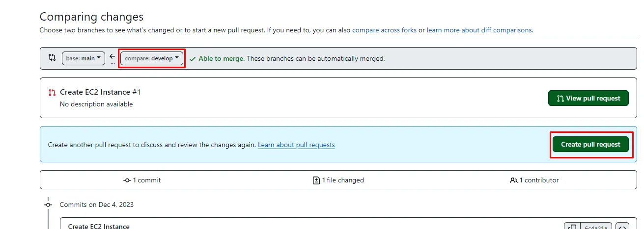Click the View pull request button

[x=588, y=98]
